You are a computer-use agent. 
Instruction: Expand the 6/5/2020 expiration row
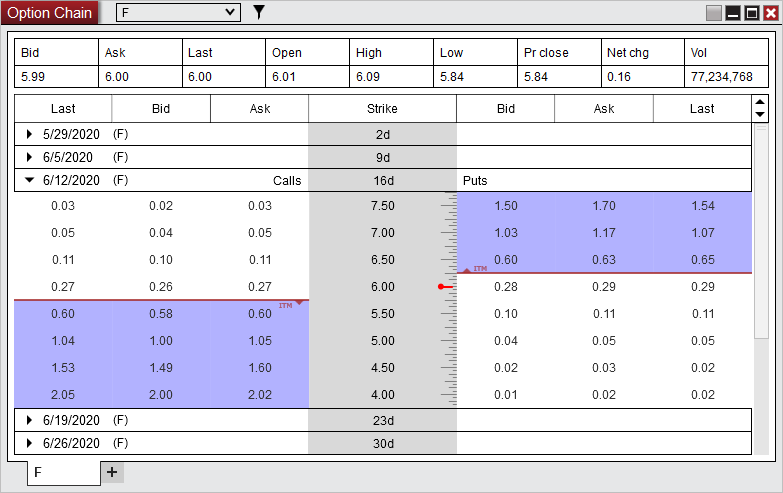30,157
